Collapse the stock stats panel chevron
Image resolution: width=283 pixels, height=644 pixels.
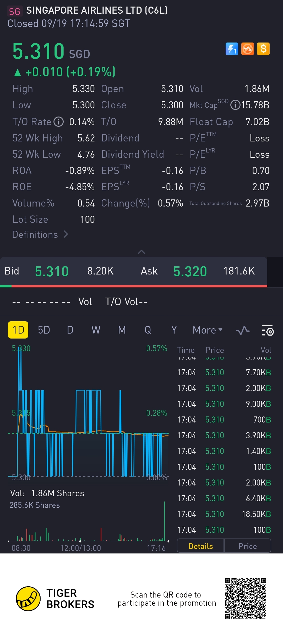141,252
